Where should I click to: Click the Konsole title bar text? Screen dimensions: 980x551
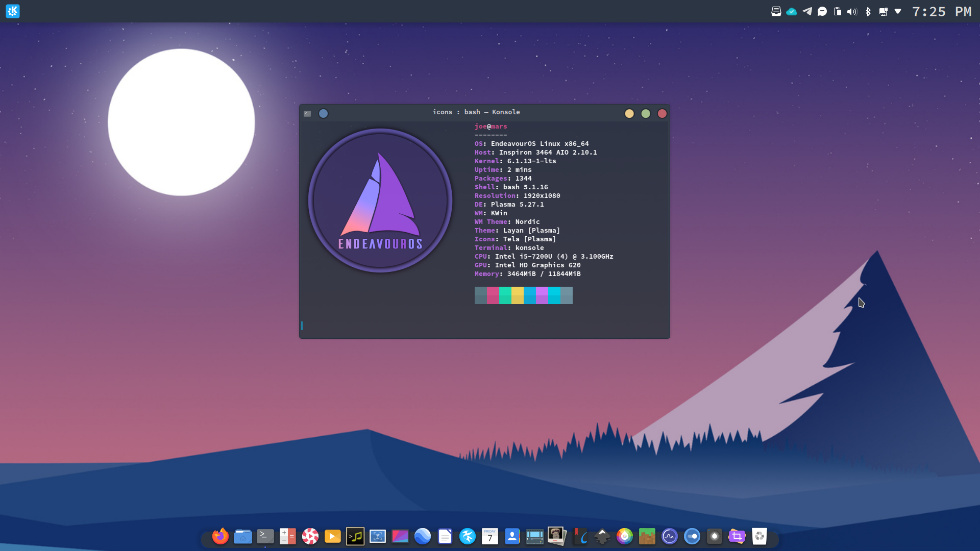[476, 112]
